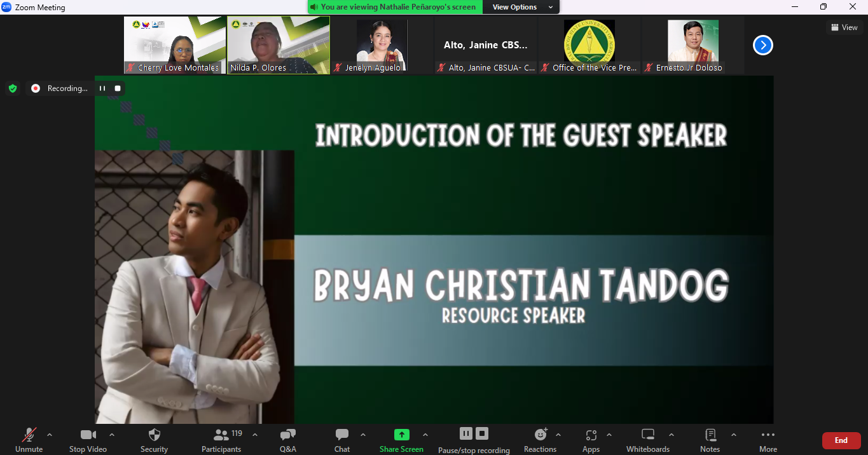The image size is (868, 455).
Task: Change layout with the View button
Action: pos(844,27)
